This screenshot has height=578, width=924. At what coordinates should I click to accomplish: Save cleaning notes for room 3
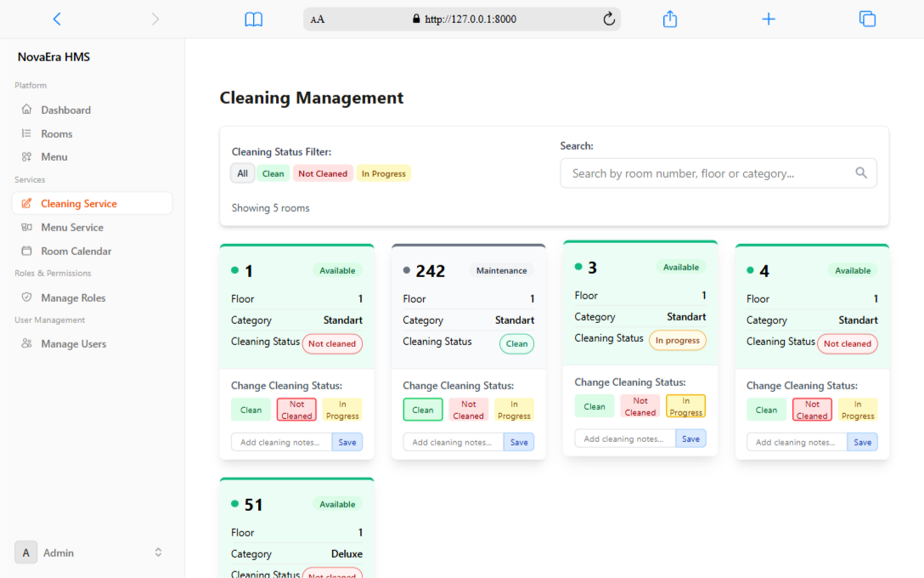click(690, 439)
